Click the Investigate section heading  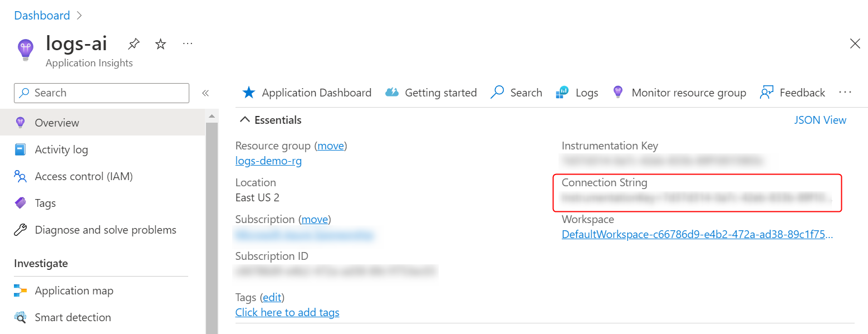pyautogui.click(x=41, y=263)
